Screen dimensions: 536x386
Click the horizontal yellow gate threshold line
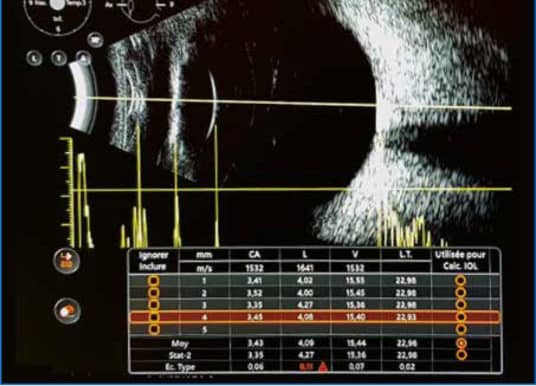coord(292,189)
